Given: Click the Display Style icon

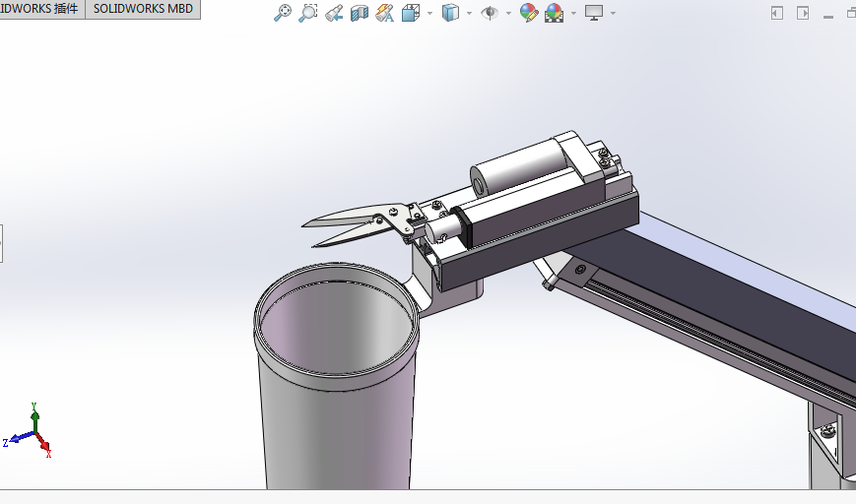Looking at the screenshot, I should click(450, 13).
